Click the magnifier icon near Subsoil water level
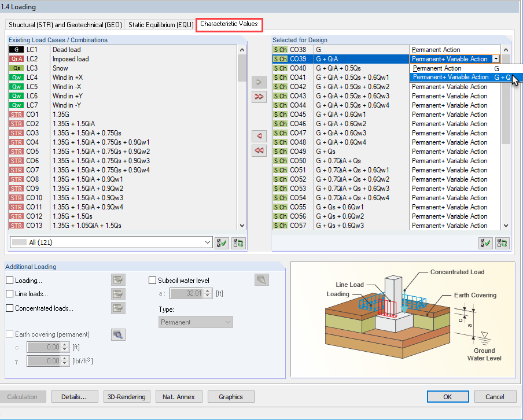 tap(261, 279)
